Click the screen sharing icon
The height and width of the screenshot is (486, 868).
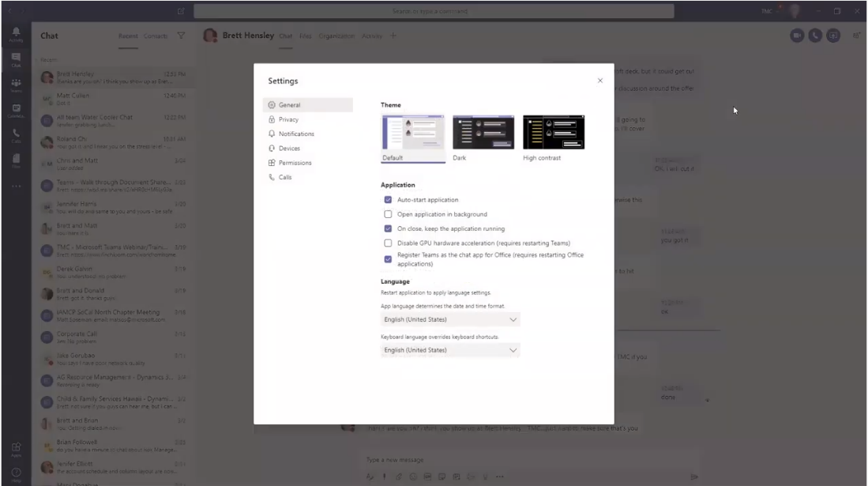click(x=833, y=36)
